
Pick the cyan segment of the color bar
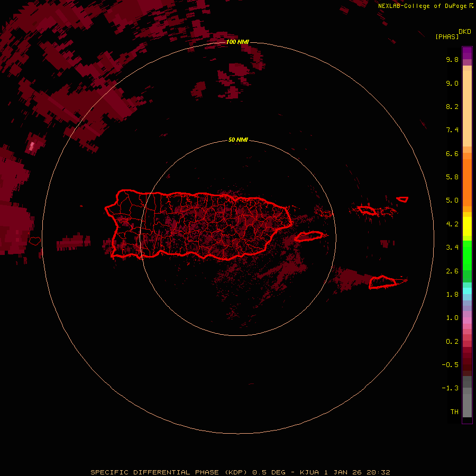(467, 291)
